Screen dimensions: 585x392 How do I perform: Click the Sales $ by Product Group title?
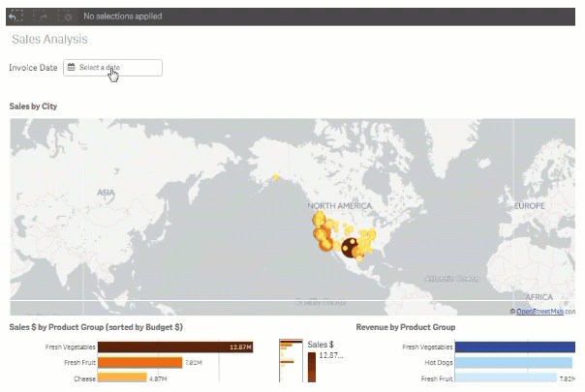coord(96,327)
